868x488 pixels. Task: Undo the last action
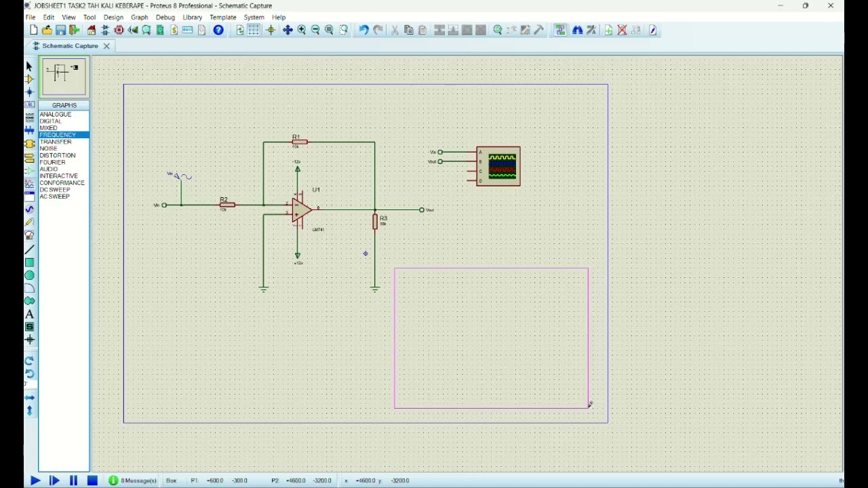coord(363,30)
